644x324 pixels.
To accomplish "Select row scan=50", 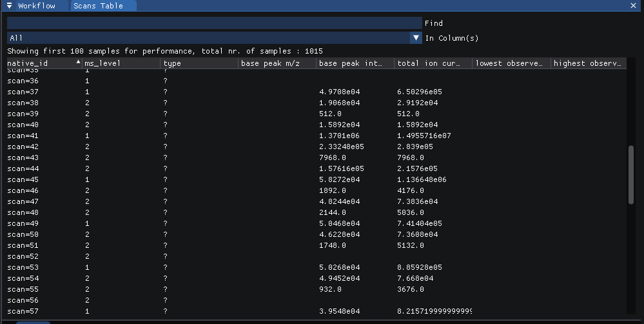I will pos(317,234).
